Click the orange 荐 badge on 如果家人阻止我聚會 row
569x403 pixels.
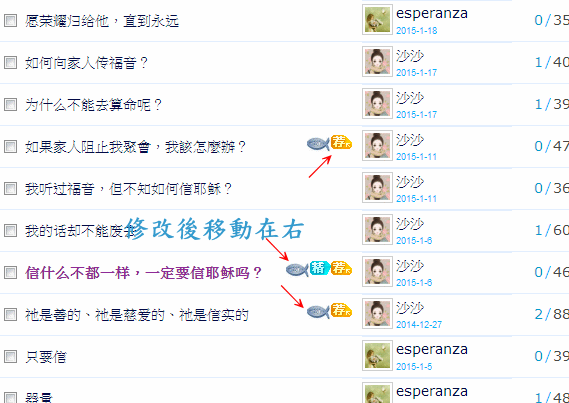341,142
